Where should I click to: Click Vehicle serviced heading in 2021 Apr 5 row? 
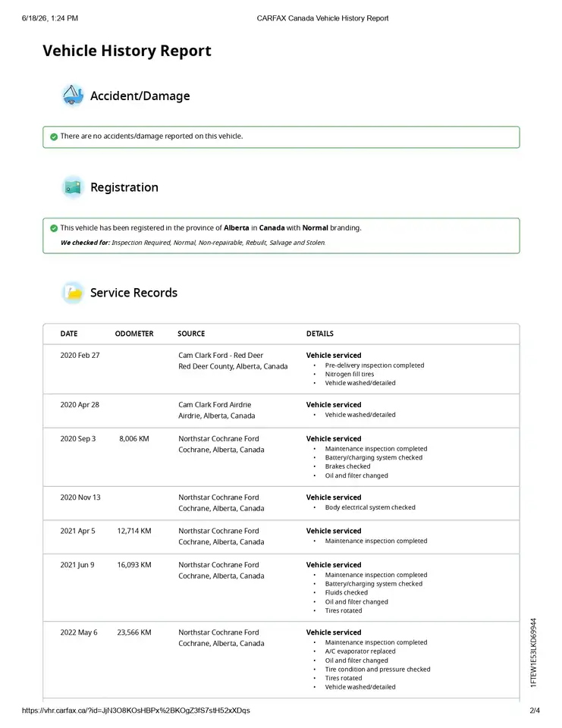coord(334,531)
